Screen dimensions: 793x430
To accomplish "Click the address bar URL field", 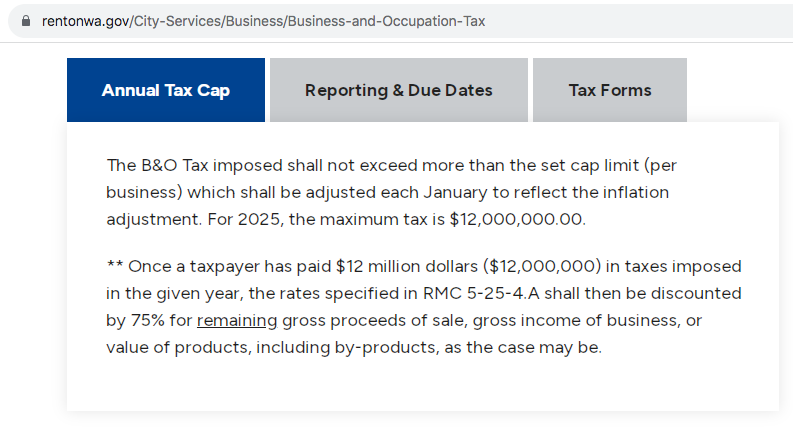I will pyautogui.click(x=400, y=21).
